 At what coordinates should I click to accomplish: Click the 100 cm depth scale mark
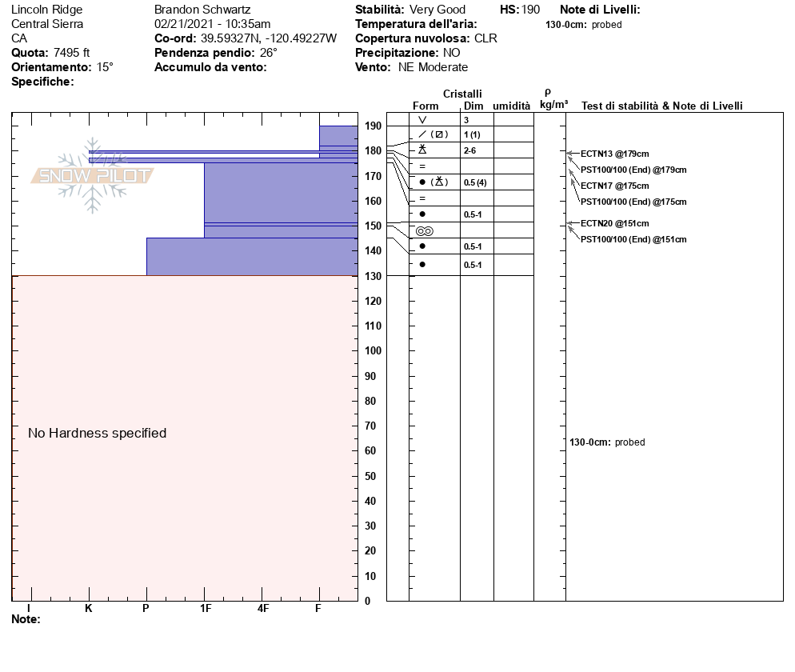tap(372, 351)
